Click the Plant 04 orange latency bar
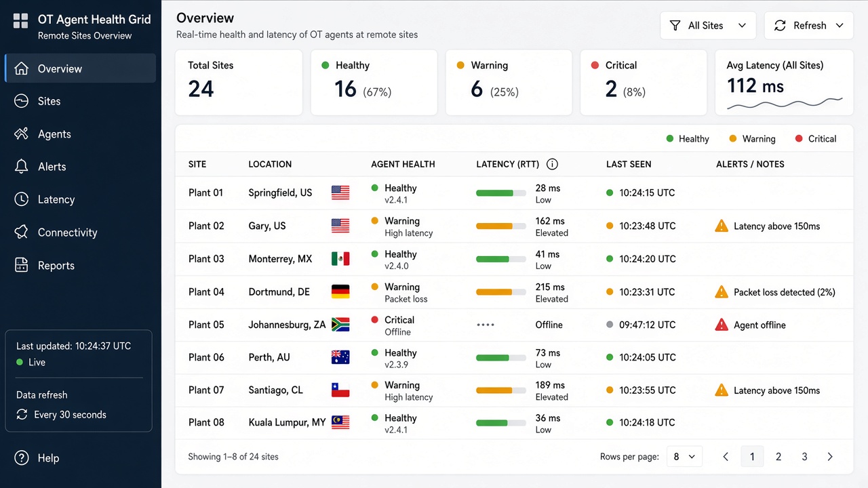The width and height of the screenshot is (868, 488). [x=501, y=292]
